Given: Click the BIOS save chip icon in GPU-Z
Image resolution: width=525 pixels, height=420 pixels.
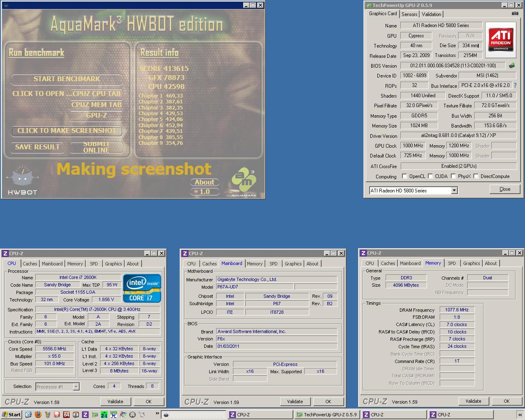Looking at the screenshot, I should (x=512, y=66).
